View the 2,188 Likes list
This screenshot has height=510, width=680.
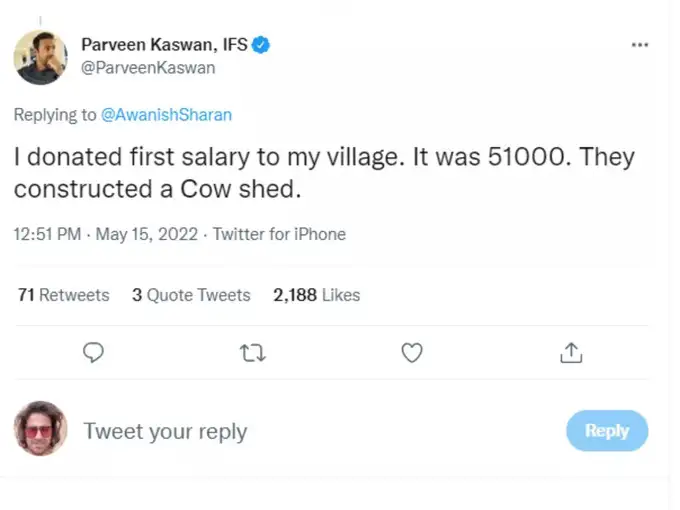coord(316,295)
